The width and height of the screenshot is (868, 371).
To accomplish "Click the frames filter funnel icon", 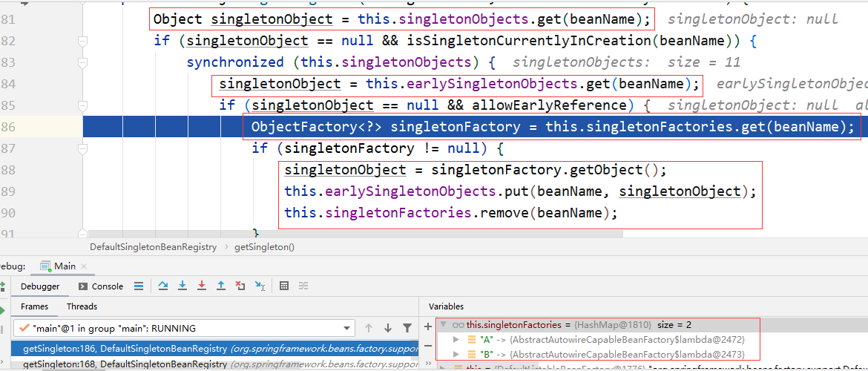I will pos(407,328).
